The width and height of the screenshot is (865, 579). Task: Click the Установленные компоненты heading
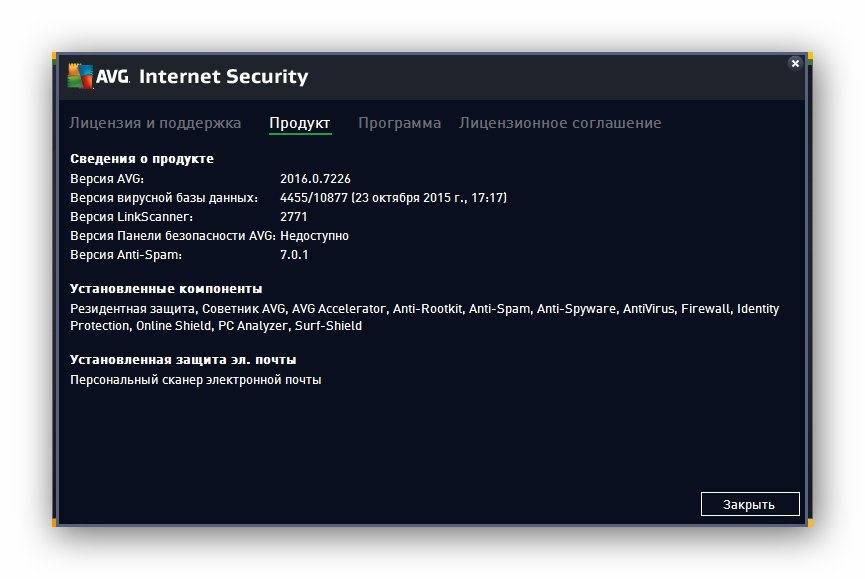pos(166,288)
